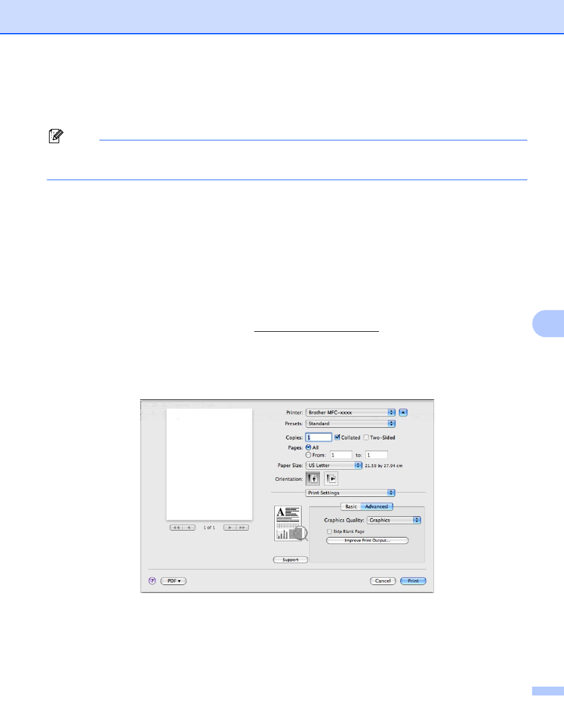The height and width of the screenshot is (728, 564).
Task: Click the Cancel button
Action: tap(383, 581)
